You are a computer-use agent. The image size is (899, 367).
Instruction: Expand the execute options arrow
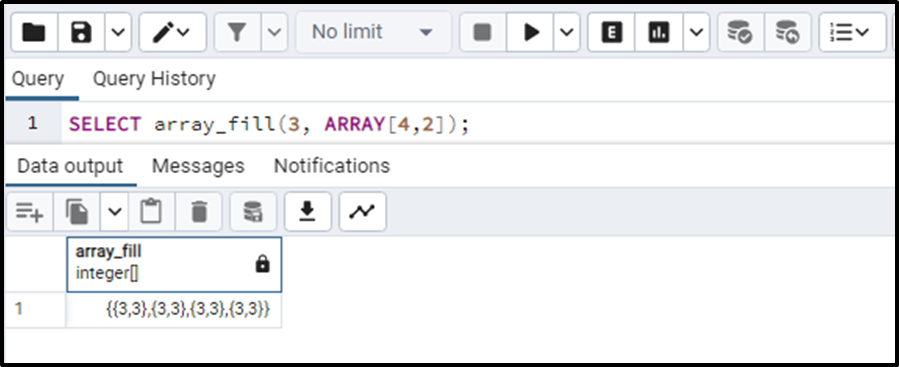566,32
